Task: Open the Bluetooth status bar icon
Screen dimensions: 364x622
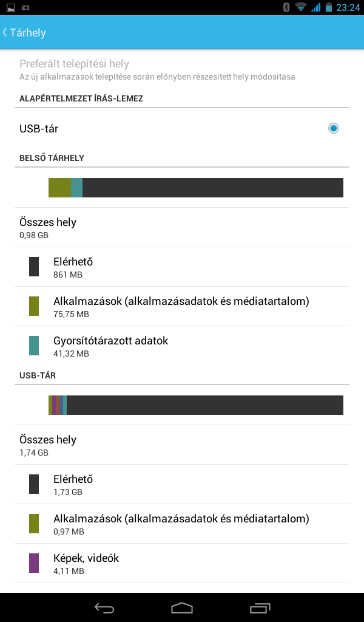Action: click(x=287, y=7)
